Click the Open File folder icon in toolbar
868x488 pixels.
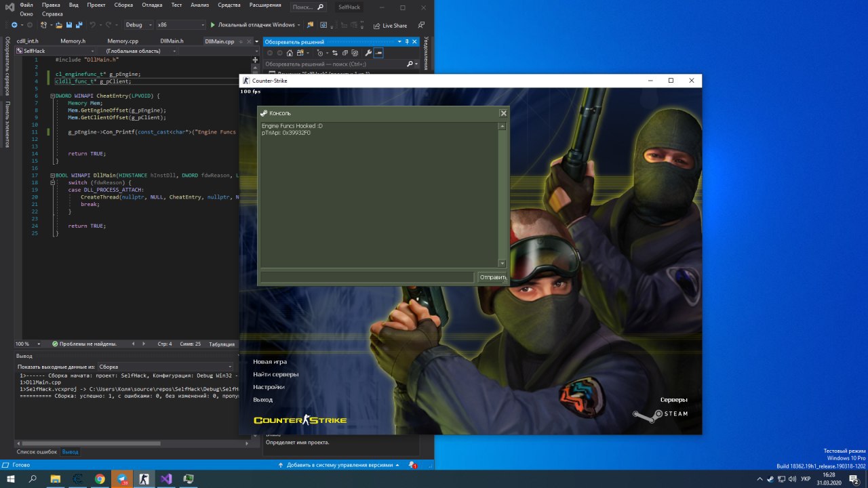[x=59, y=25]
